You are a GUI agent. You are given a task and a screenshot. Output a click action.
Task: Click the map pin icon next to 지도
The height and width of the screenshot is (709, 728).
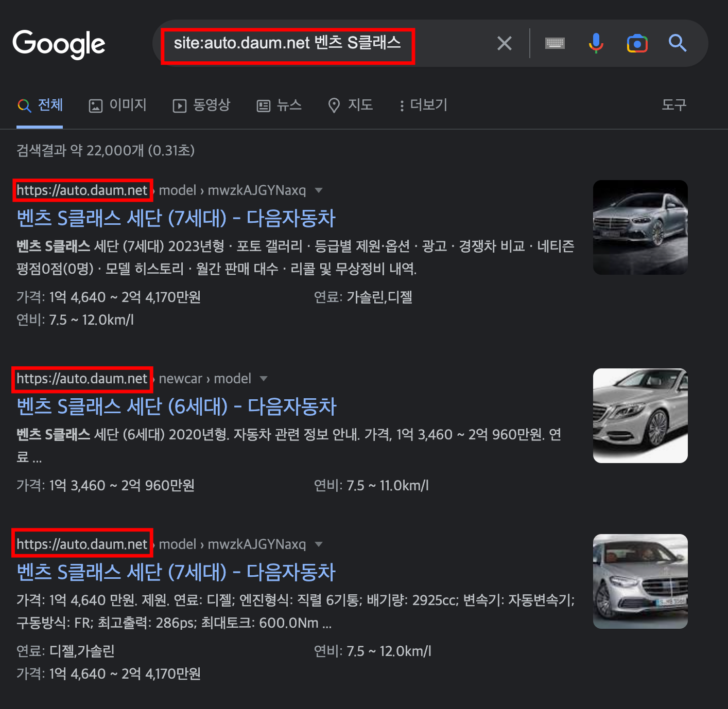[x=334, y=105]
